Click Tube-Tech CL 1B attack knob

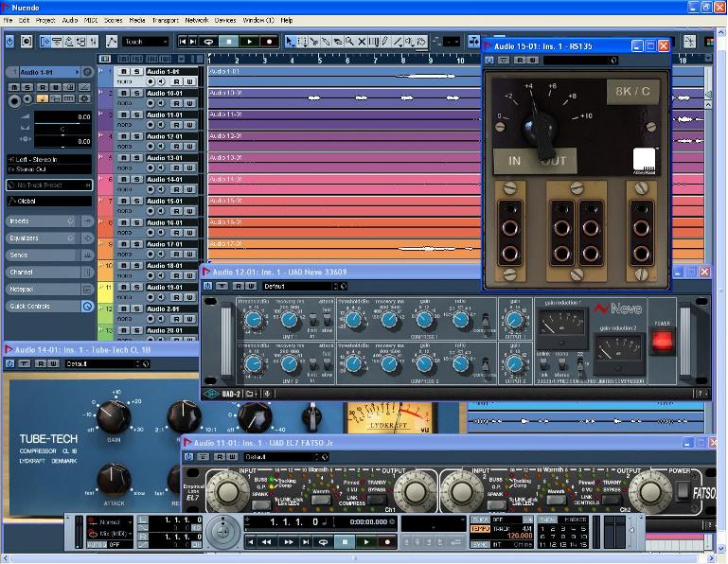[114, 479]
